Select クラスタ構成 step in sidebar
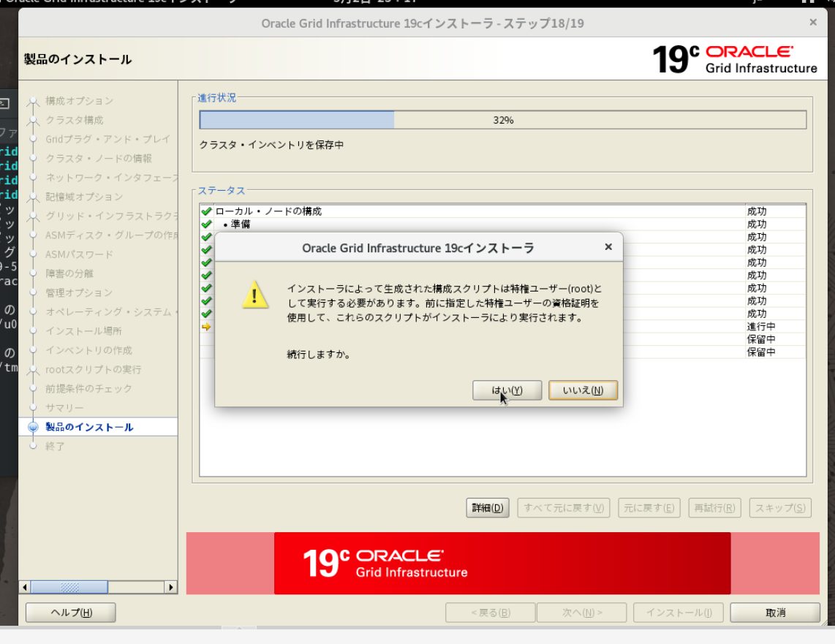 tap(75, 120)
